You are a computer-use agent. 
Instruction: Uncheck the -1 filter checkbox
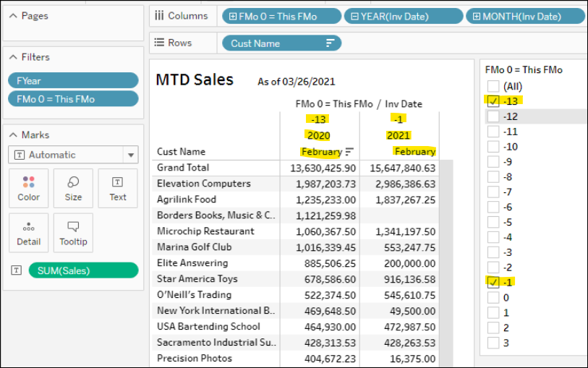coord(493,283)
